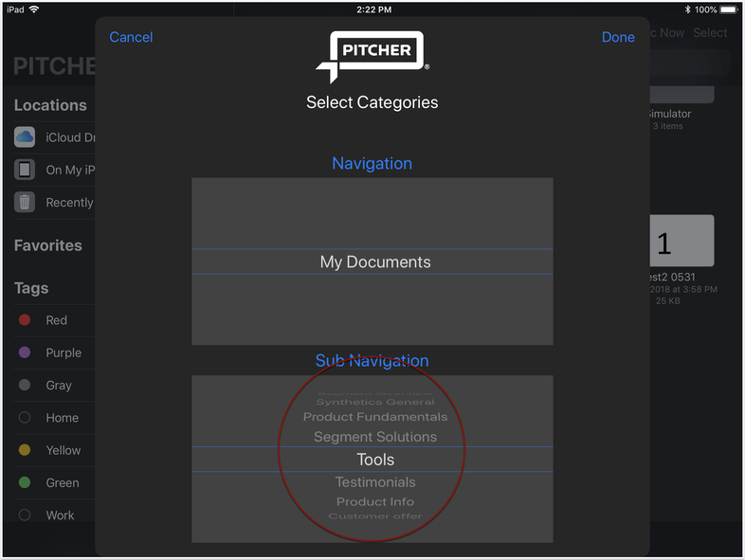Image resolution: width=745 pixels, height=560 pixels.
Task: Cancel the category selection
Action: (x=131, y=37)
